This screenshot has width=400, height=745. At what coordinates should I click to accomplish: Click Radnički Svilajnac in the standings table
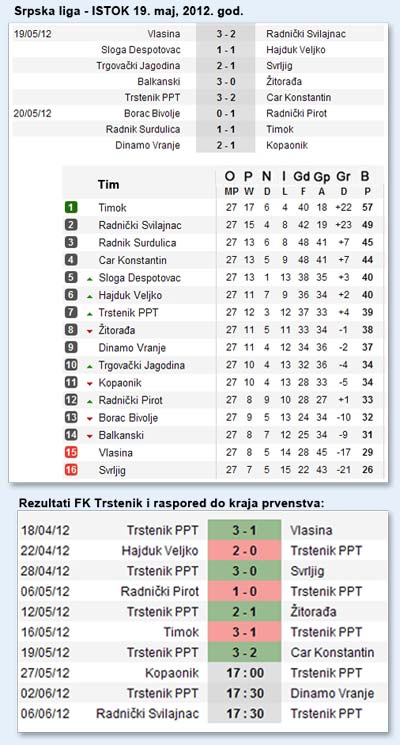(x=140, y=225)
